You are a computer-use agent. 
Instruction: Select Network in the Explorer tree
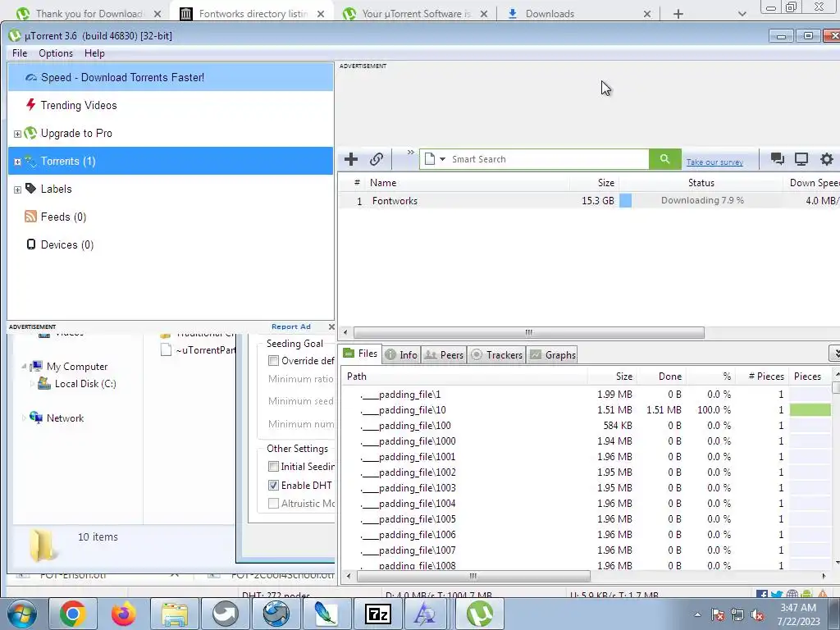pos(65,418)
